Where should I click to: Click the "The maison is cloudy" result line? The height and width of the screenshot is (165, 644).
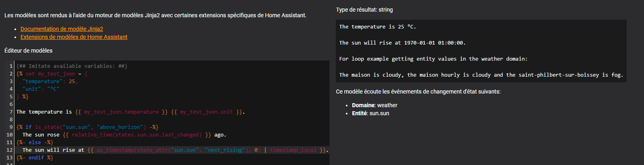[481, 75]
